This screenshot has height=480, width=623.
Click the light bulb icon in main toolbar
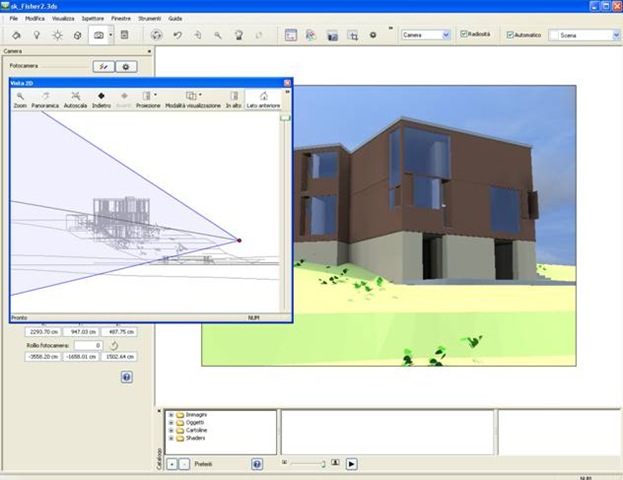[36, 35]
